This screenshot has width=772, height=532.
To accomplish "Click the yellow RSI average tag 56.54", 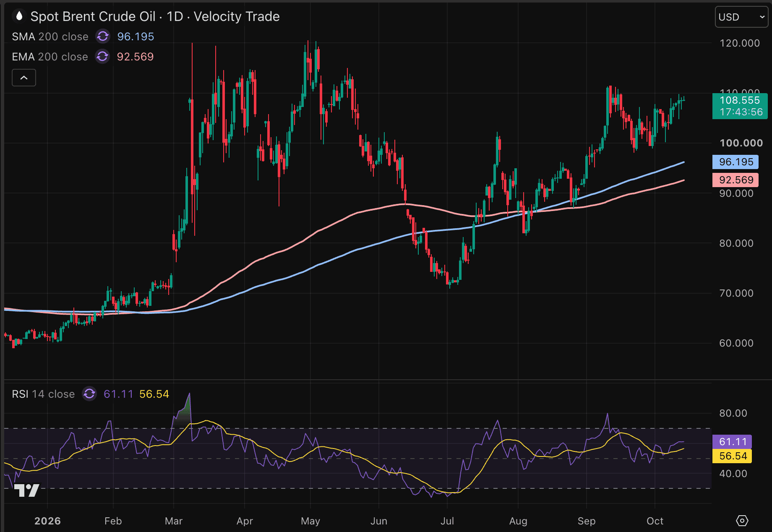I will coord(733,456).
